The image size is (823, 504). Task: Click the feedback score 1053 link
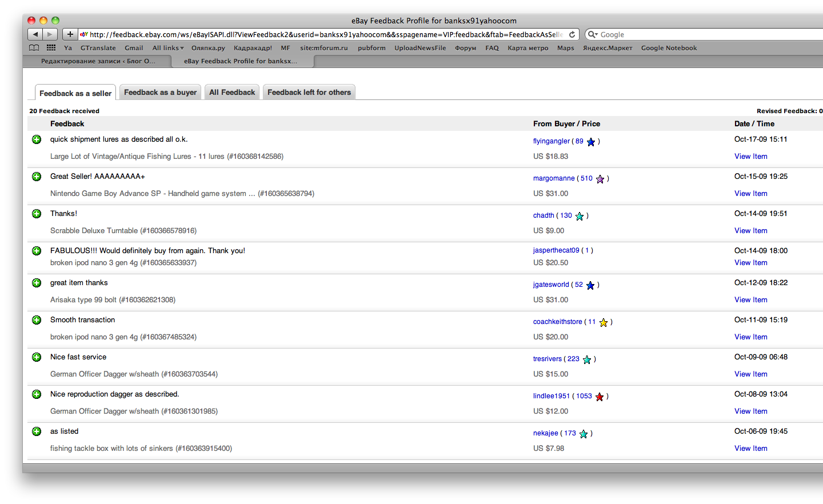[x=584, y=396]
